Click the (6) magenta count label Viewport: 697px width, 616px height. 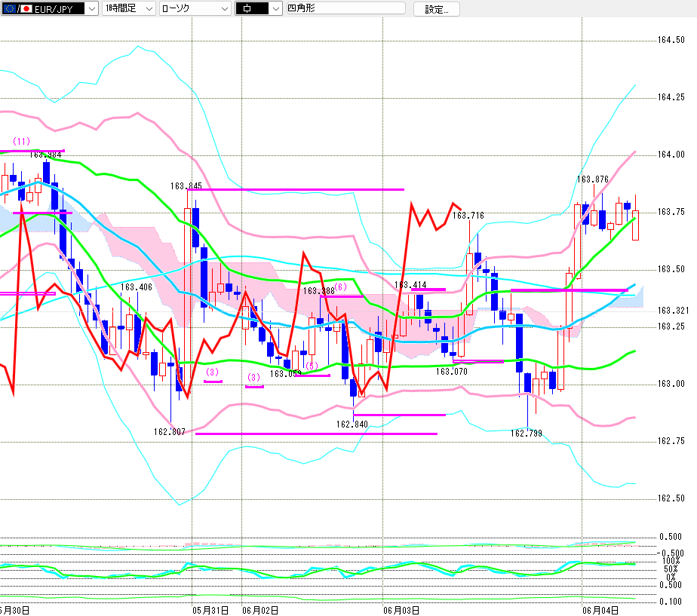[340, 287]
